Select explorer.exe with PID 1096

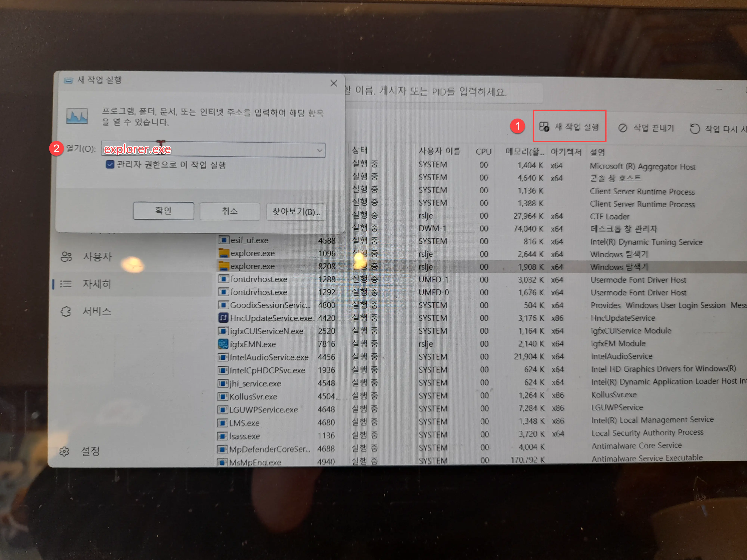point(252,253)
